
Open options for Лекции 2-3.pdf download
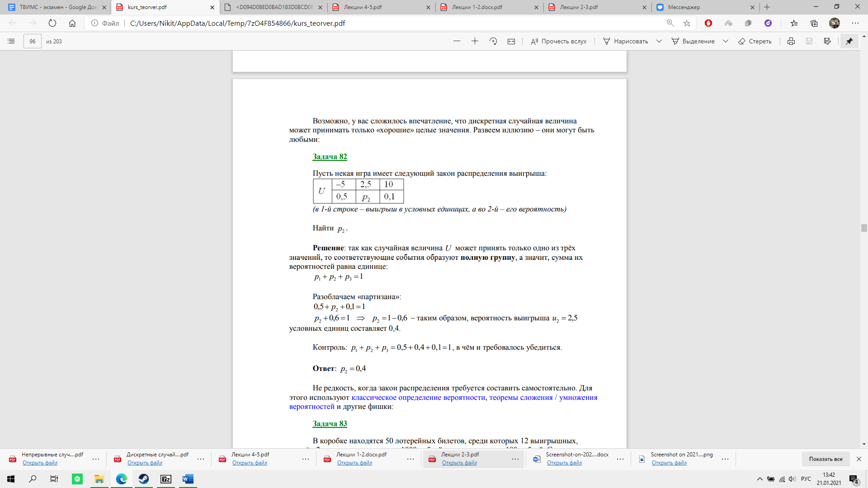[x=515, y=459]
